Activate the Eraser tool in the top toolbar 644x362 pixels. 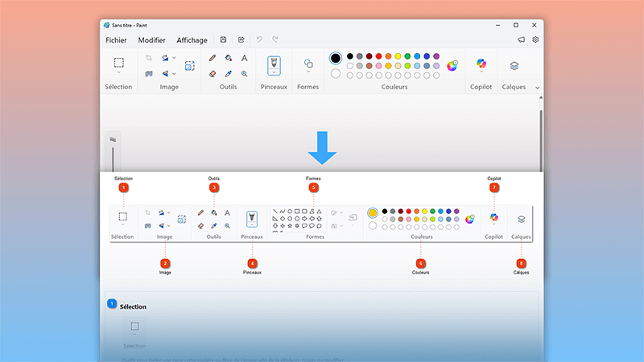pyautogui.click(x=213, y=73)
